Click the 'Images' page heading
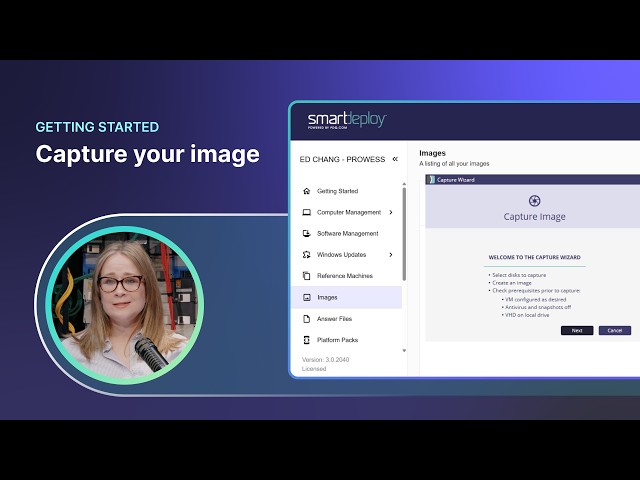640x480 pixels. point(432,153)
